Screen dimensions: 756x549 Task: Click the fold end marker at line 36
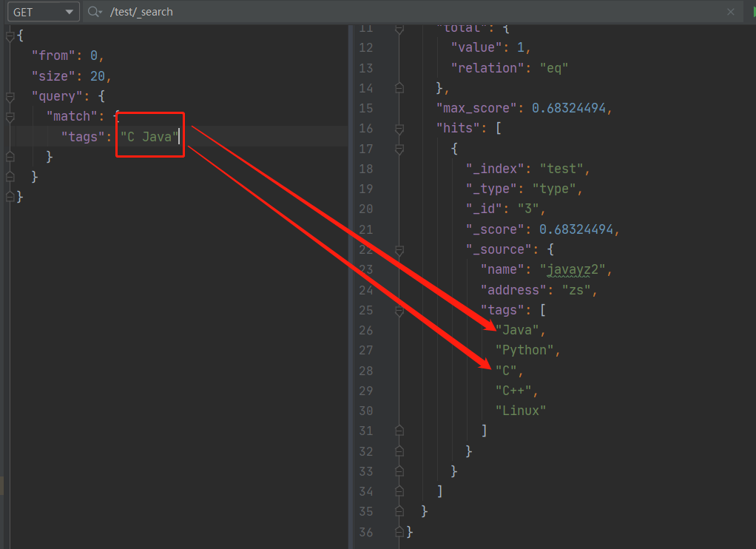[x=399, y=532]
